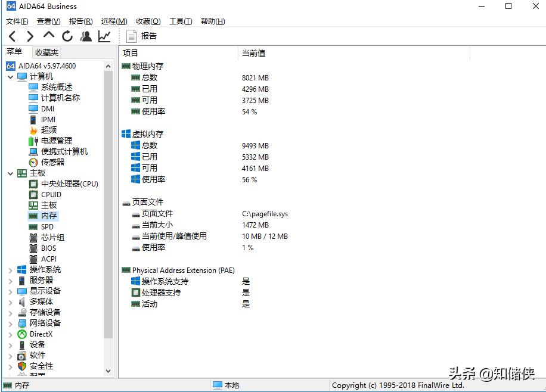546x392 pixels.
Task: Collapse the 主板 tree branch
Action: coord(10,173)
